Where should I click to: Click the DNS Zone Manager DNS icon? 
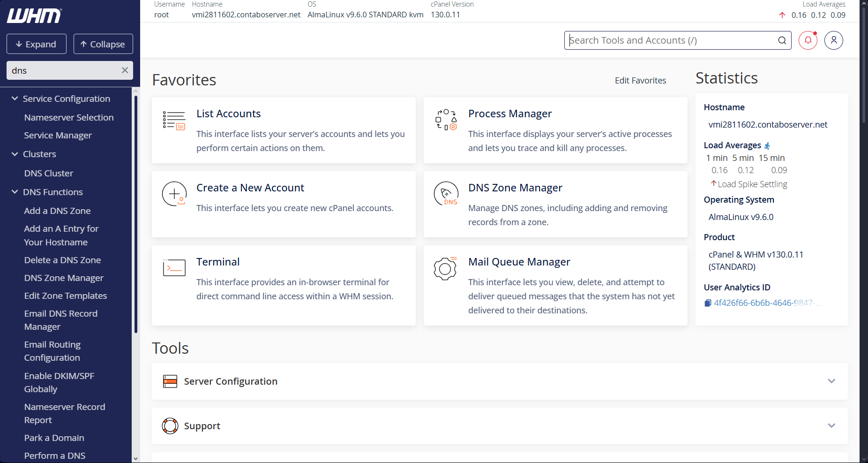(x=446, y=194)
